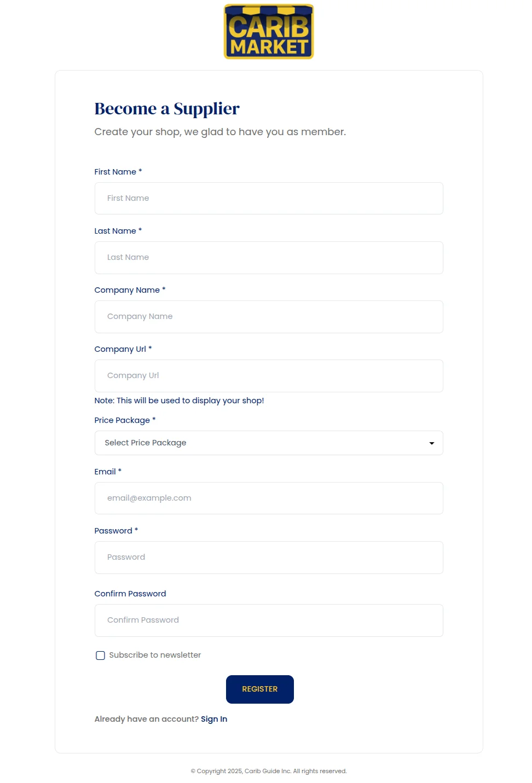Viewport: 532px width, 783px height.
Task: Focus the Last Name input field
Action: point(269,258)
